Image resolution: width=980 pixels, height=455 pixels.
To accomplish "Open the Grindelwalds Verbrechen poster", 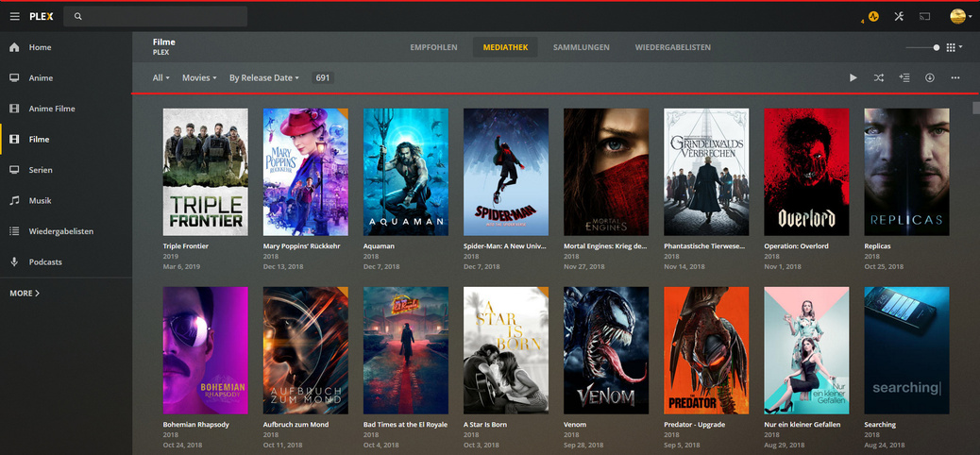I will click(x=706, y=172).
